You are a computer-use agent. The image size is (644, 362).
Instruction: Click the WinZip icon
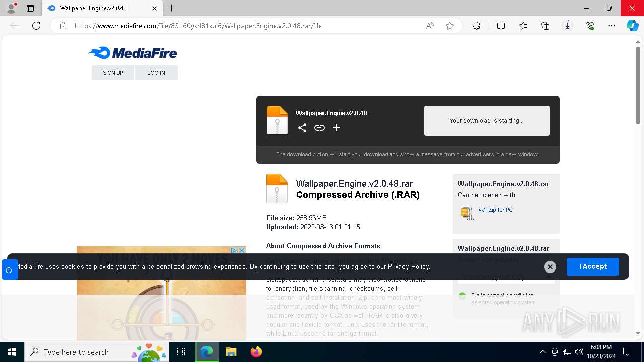467,213
